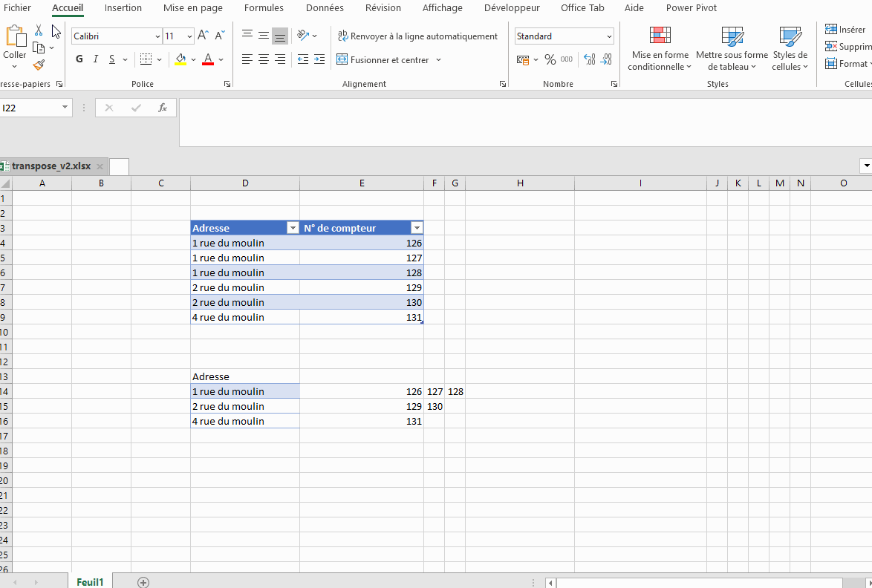Image resolution: width=872 pixels, height=588 pixels.
Task: Expand the Standard number format dropdown
Action: [x=609, y=36]
